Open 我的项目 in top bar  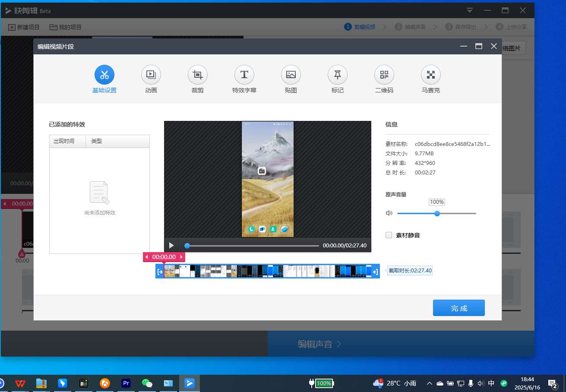click(66, 27)
